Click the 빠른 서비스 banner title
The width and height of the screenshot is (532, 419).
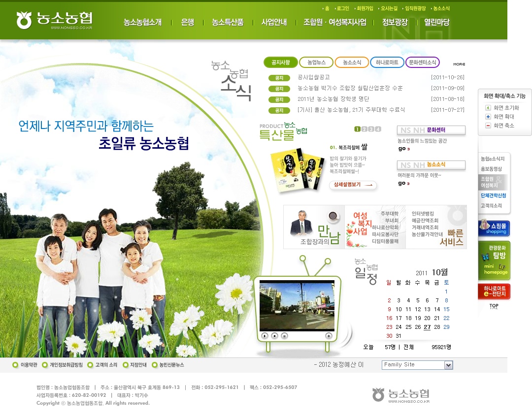452,237
